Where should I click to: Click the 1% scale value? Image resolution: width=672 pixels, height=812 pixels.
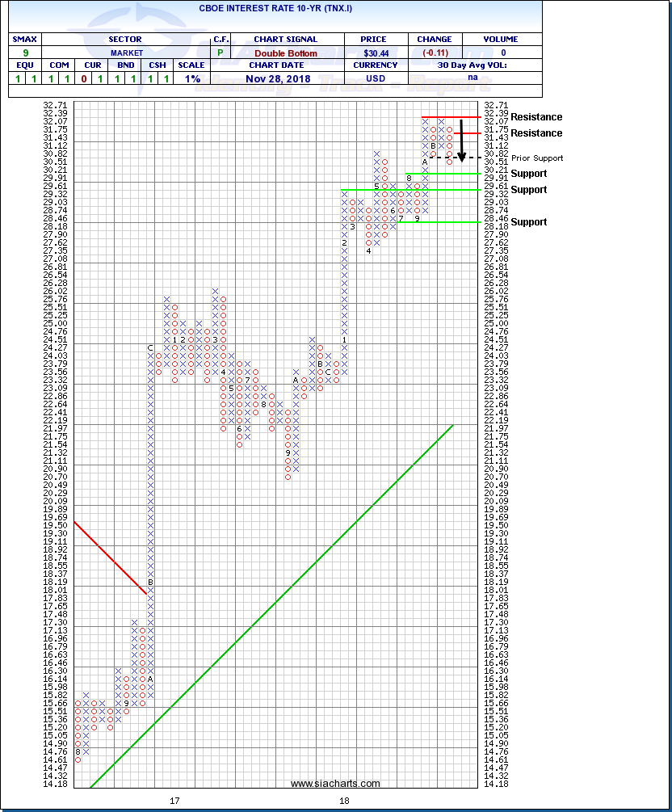[193, 78]
